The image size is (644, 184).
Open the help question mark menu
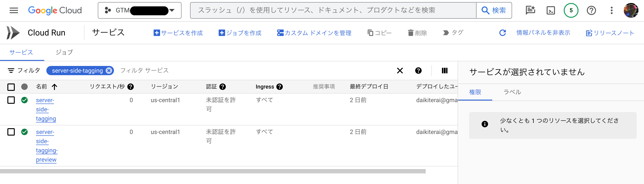point(591,11)
